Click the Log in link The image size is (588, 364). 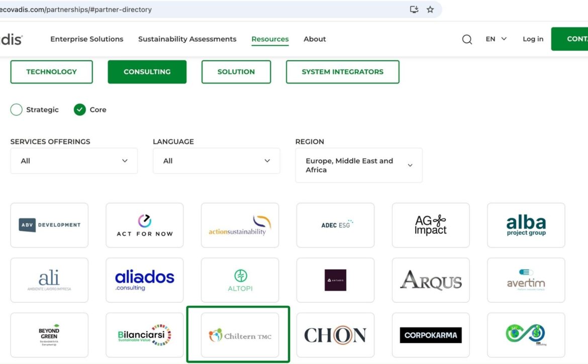[x=533, y=39]
